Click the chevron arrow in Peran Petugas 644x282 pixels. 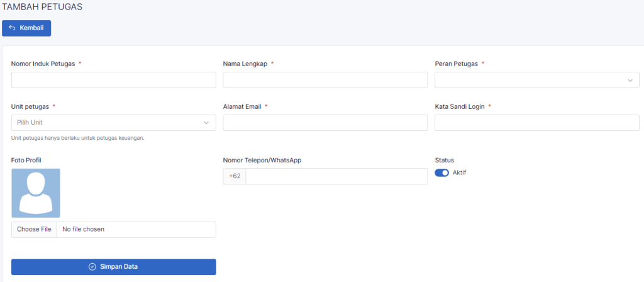point(630,80)
